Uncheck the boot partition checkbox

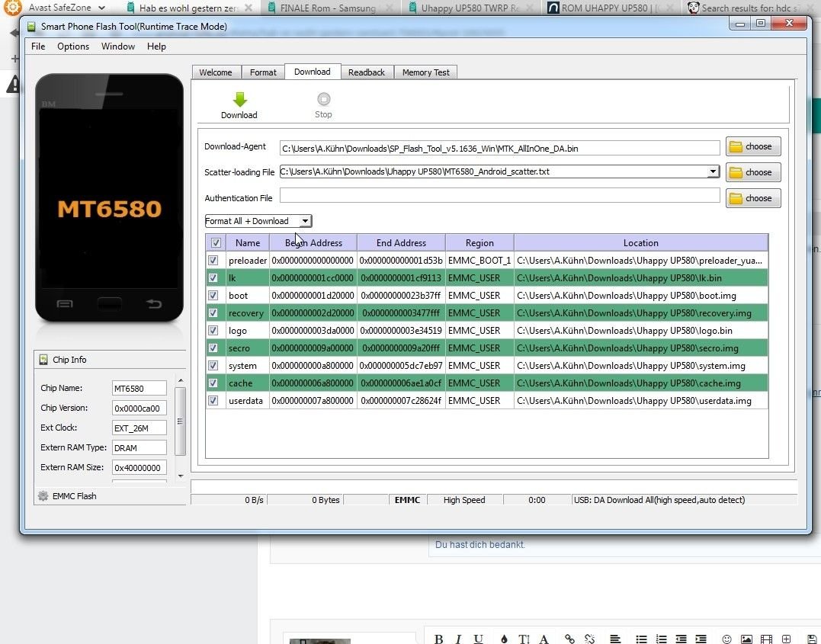coord(213,295)
